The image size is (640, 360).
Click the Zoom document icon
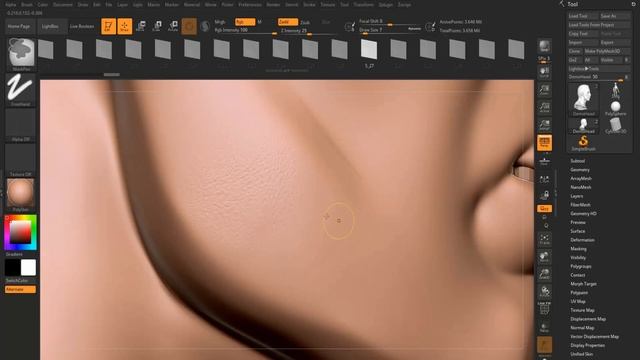pos(544,90)
